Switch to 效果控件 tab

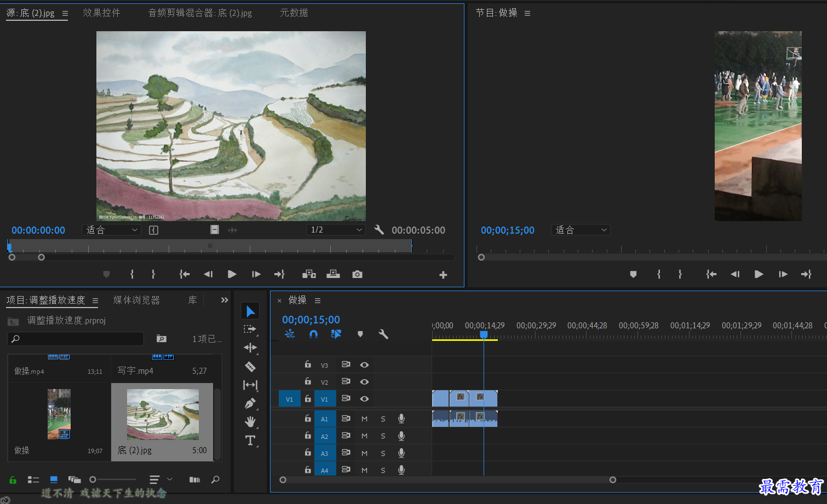pyautogui.click(x=101, y=13)
